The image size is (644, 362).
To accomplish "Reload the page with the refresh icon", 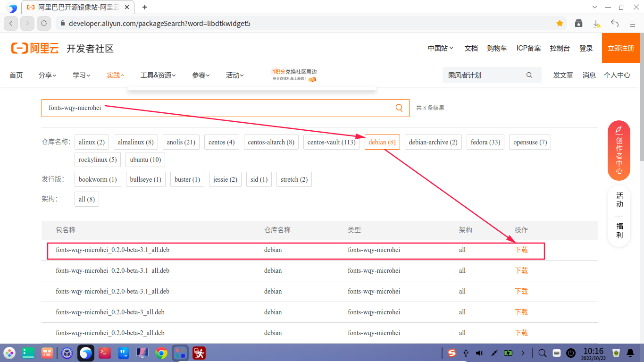I will 43,23.
